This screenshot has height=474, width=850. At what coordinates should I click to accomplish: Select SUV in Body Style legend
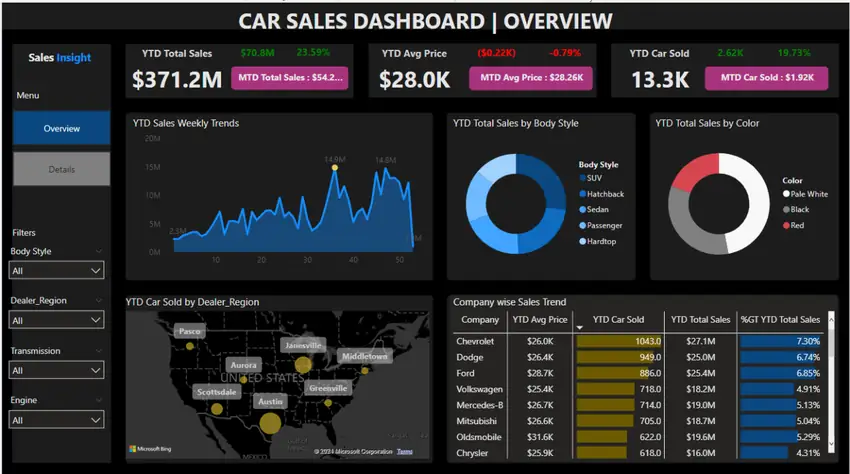(x=591, y=178)
